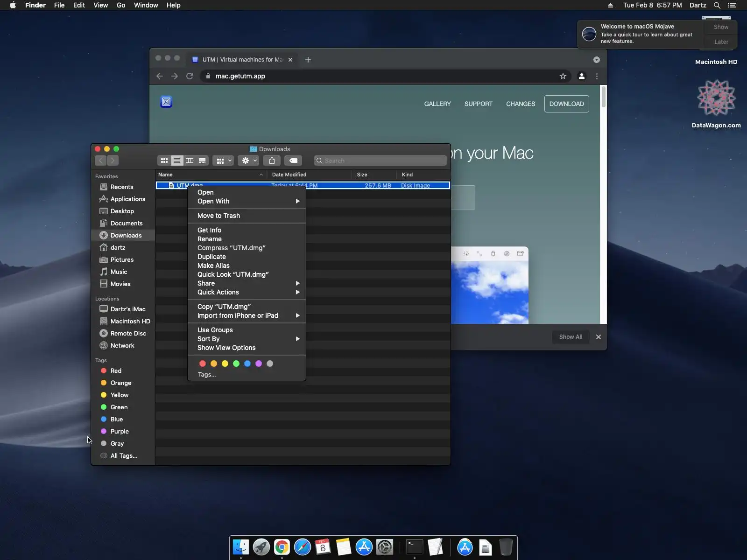Image resolution: width=747 pixels, height=560 pixels.
Task: Apply the yellow tag in the context menu
Action: coord(225,364)
